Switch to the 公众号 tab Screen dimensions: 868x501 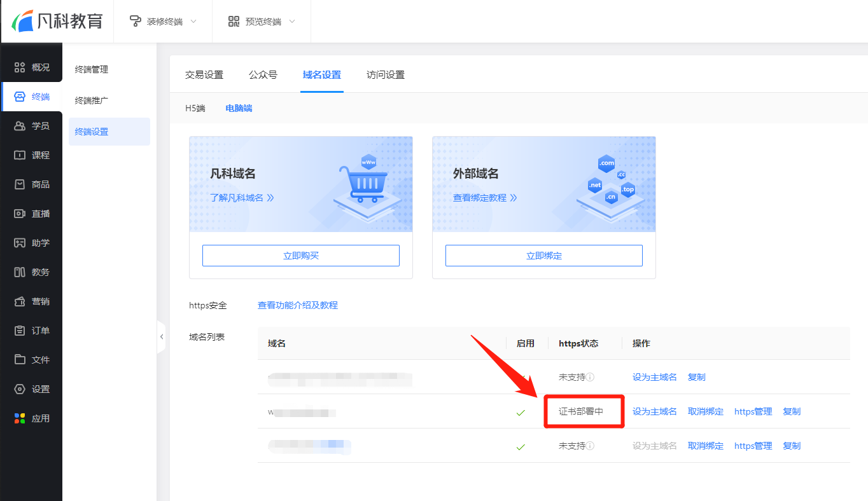pos(263,75)
